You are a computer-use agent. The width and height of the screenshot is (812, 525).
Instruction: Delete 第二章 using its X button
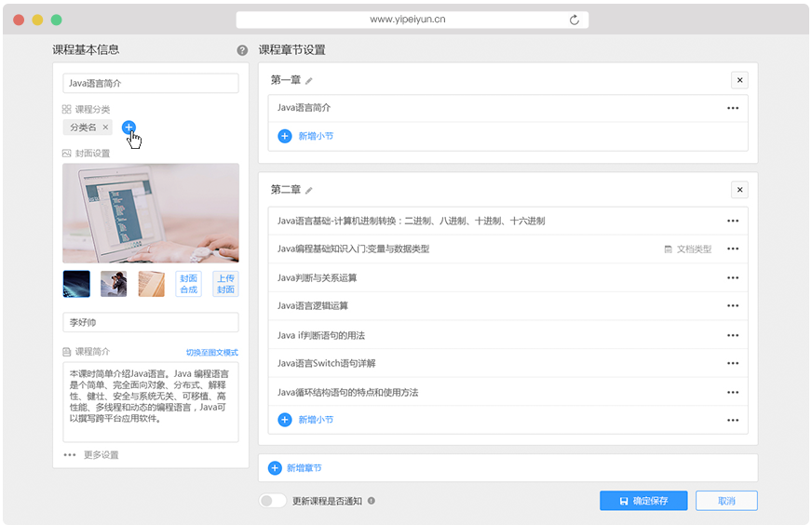pos(739,190)
